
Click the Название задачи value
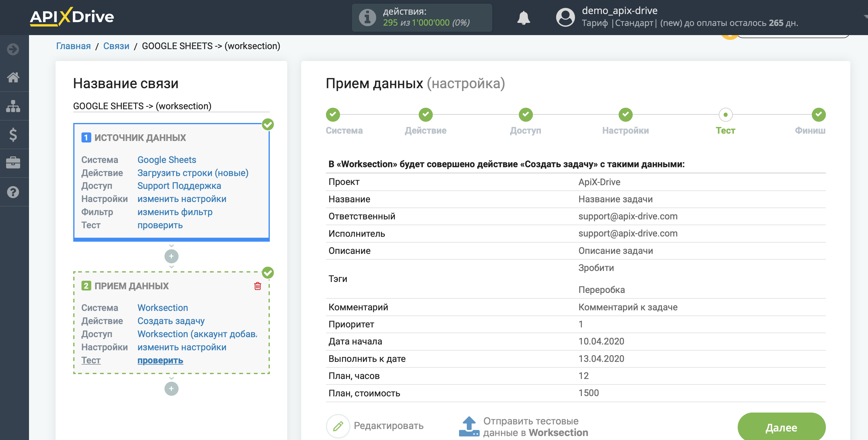615,199
